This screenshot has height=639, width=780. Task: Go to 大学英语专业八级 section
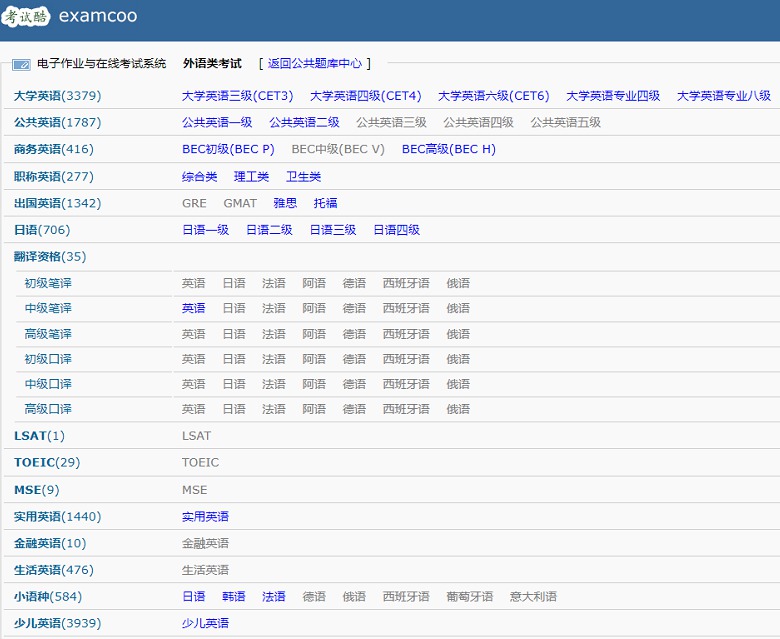(723, 96)
